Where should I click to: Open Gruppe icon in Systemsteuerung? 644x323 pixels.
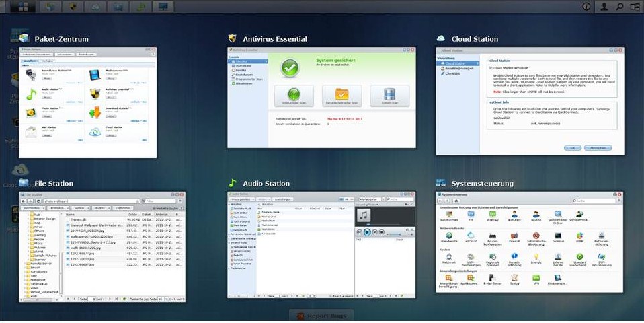[x=536, y=216]
